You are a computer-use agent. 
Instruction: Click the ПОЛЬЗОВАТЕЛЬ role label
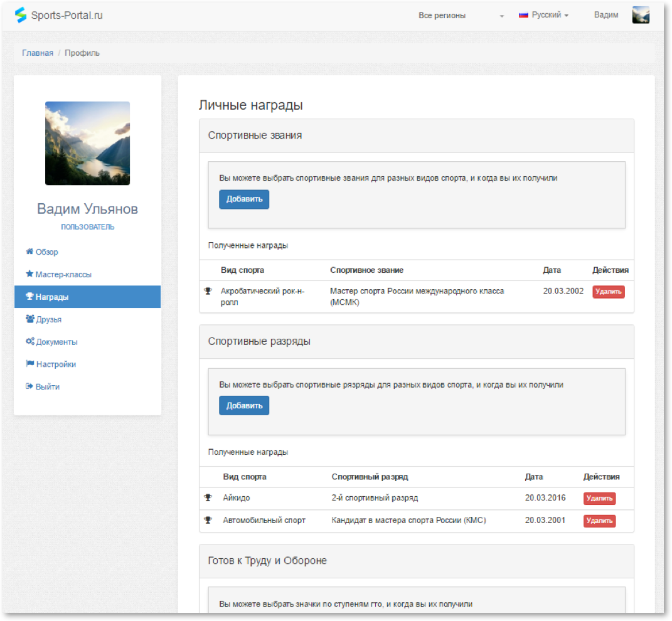(x=87, y=226)
